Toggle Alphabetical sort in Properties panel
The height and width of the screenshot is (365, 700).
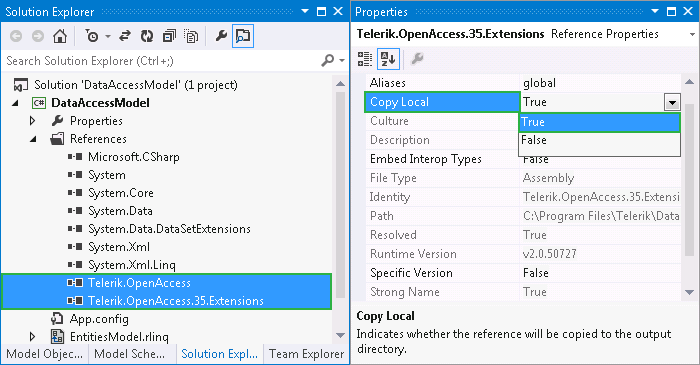pyautogui.click(x=388, y=59)
